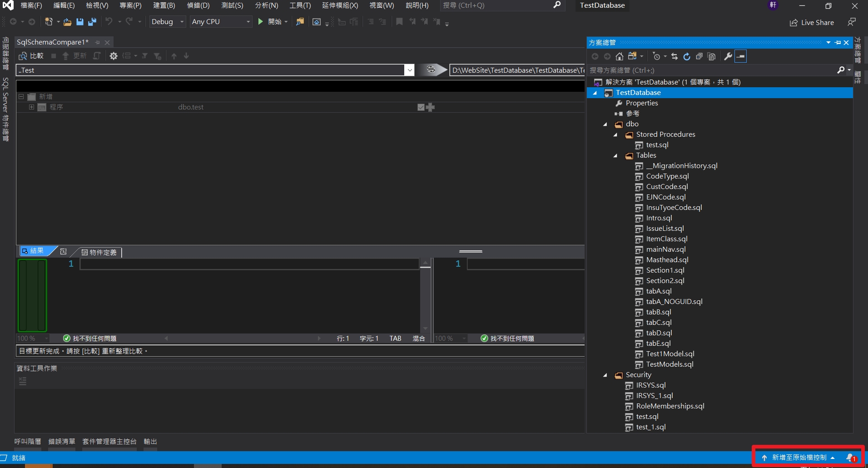Screen dimensions: 868x468
Task: Open the 工具(T) menu
Action: [x=299, y=5]
